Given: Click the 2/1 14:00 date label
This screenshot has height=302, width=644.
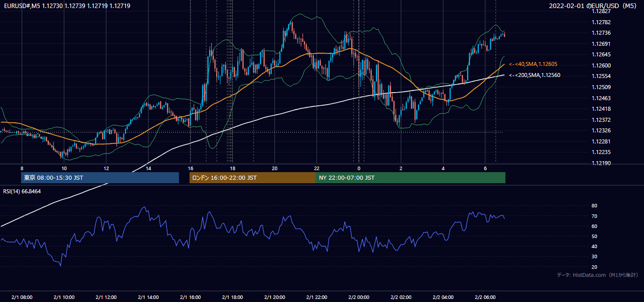Looking at the screenshot, I should coord(148,297).
